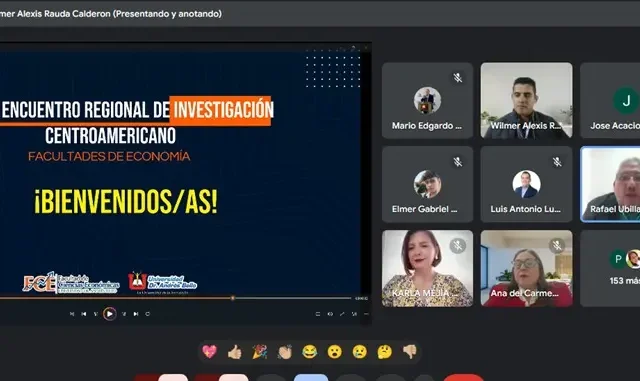Send the party popper reaction
Screen dimensions: 640x381
pyautogui.click(x=260, y=352)
